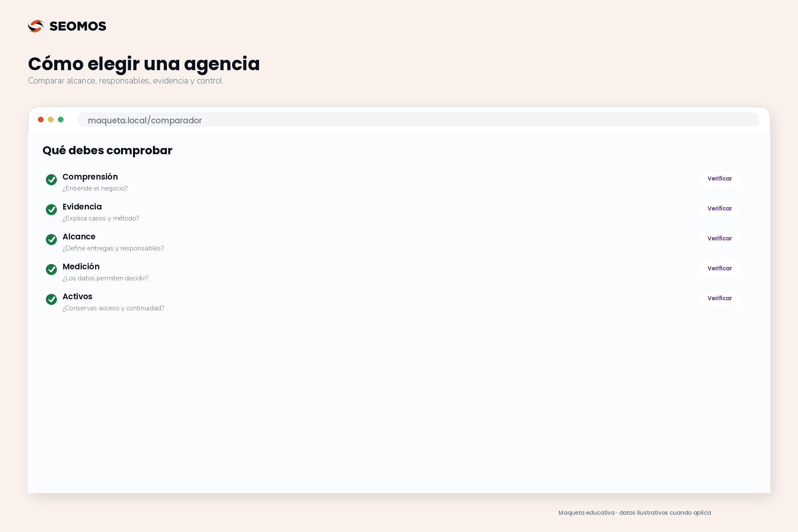Click the text ¿Entiende el negocio?
This screenshot has height=532, width=798.
95,188
